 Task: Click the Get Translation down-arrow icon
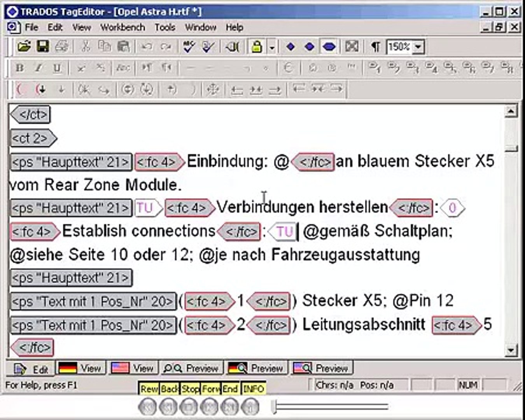coord(61,89)
